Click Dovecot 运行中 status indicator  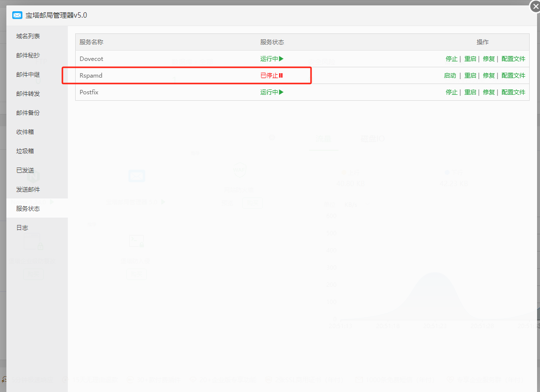[x=272, y=59]
